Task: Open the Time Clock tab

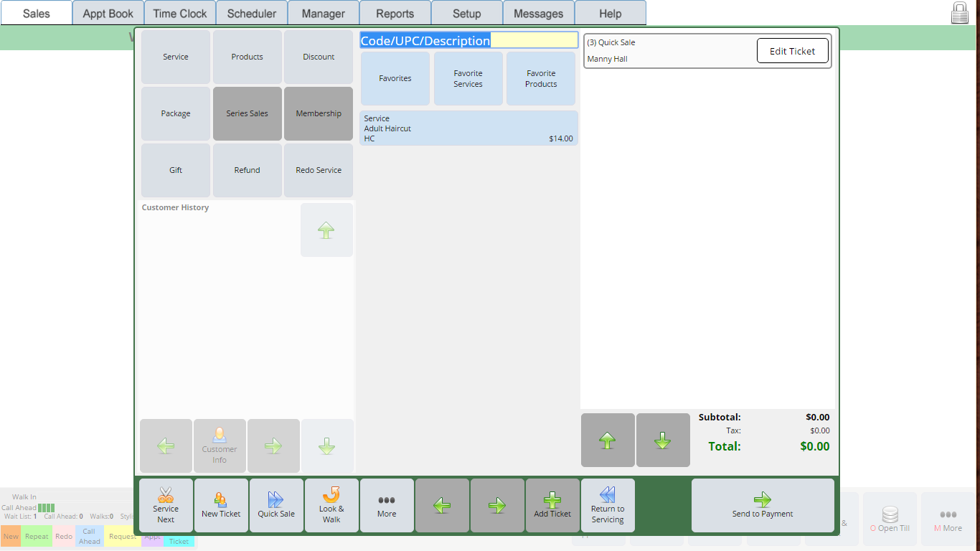Action: (180, 13)
